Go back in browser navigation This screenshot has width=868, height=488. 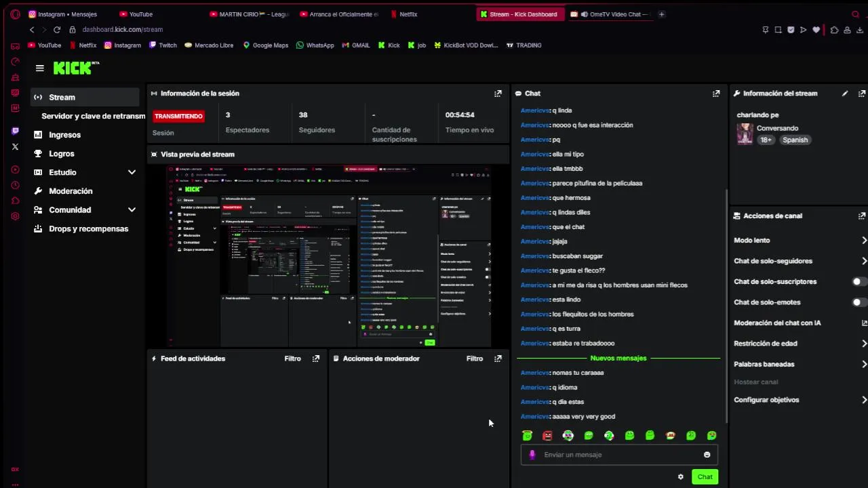coord(32,30)
